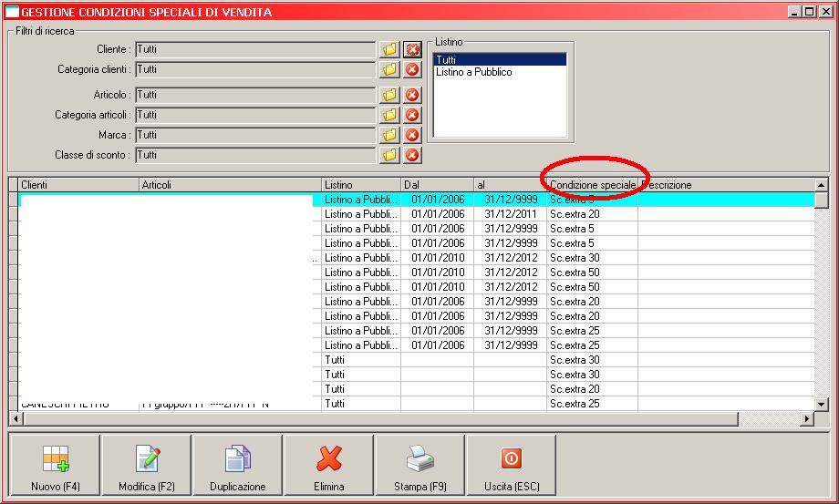
Task: Click the Articolo filter field
Action: tap(255, 95)
